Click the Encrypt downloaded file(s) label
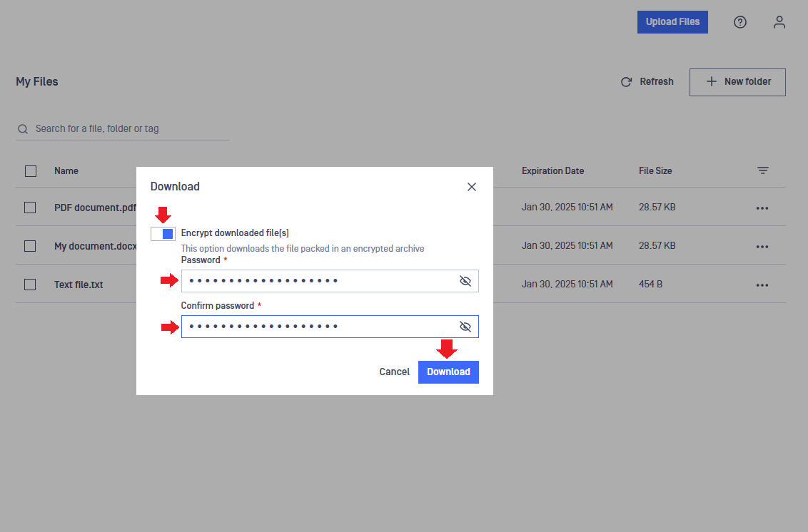The height and width of the screenshot is (532, 808). (235, 232)
